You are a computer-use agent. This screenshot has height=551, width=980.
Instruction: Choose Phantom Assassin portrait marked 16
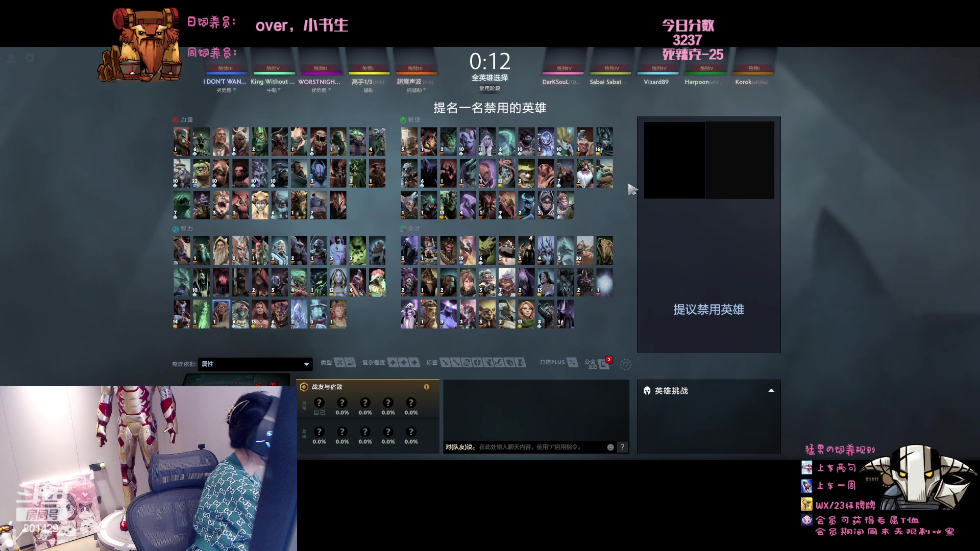click(604, 141)
